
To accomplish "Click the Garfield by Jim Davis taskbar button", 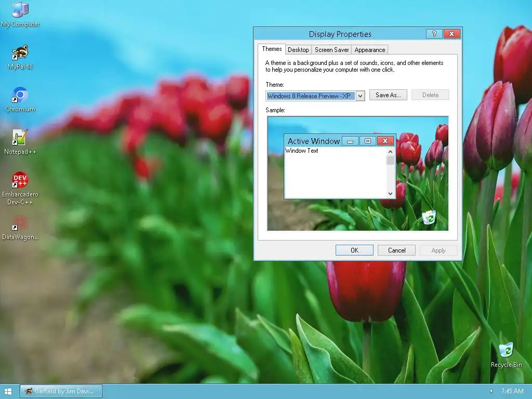I will click(61, 391).
